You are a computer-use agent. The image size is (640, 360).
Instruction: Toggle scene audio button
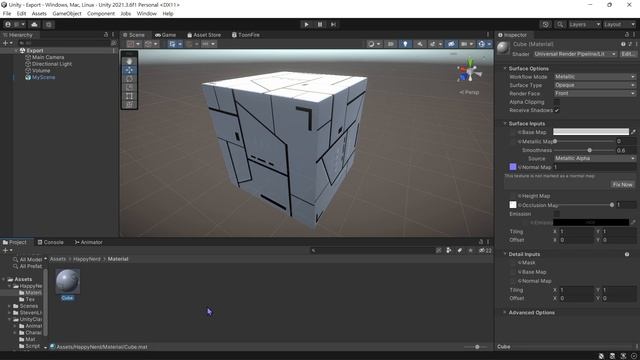(x=419, y=44)
